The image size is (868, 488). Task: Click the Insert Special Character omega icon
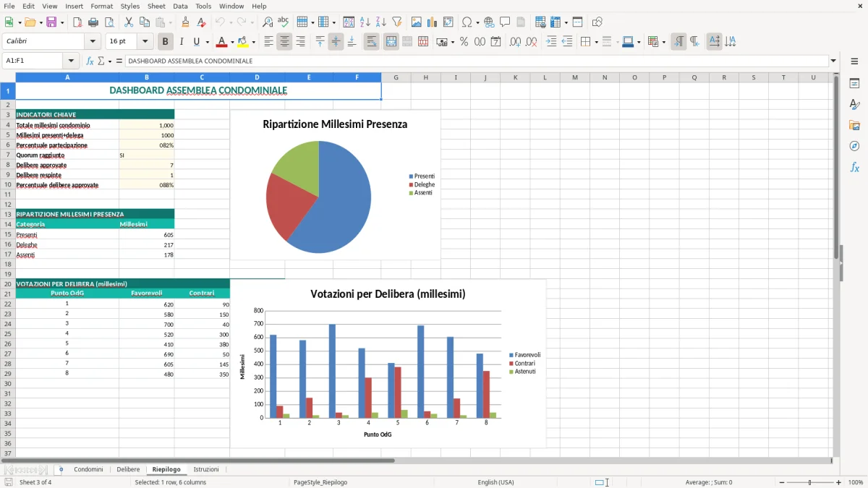tap(467, 22)
